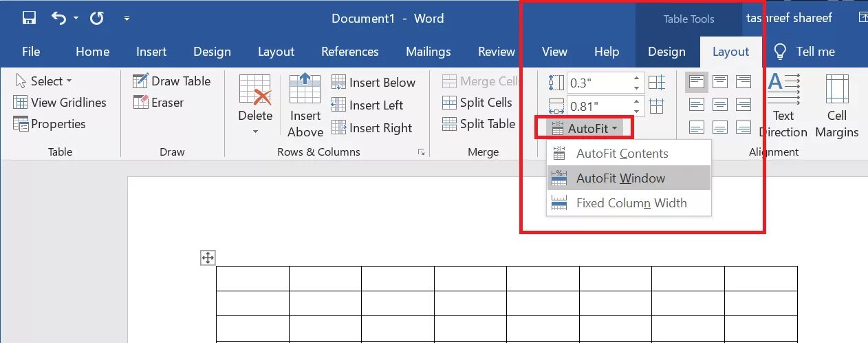Click the Distribute Columns icon
Viewport: 868px width, 343px height.
657,106
